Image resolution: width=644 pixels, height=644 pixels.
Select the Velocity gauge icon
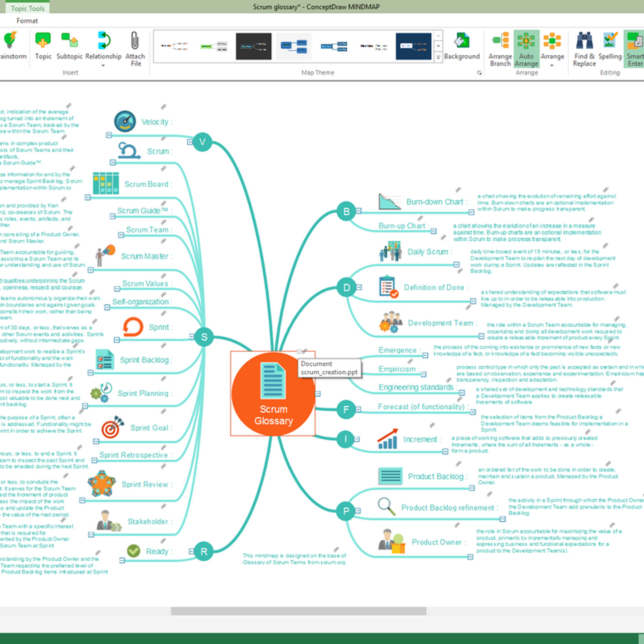pyautogui.click(x=125, y=121)
